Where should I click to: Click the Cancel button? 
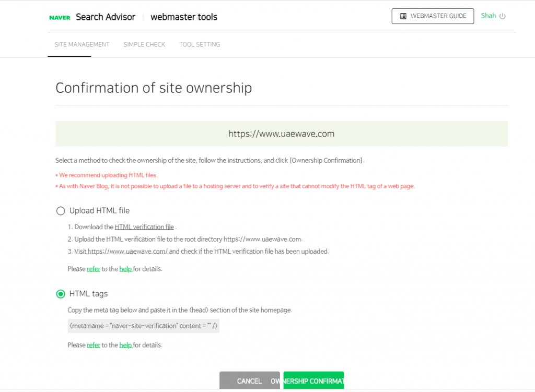[x=249, y=381]
